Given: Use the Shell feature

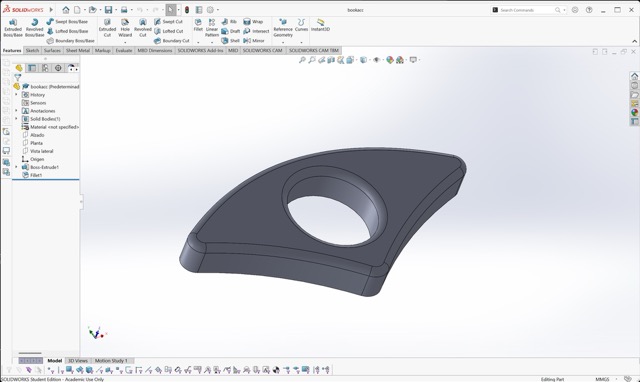Looking at the screenshot, I should 231,41.
